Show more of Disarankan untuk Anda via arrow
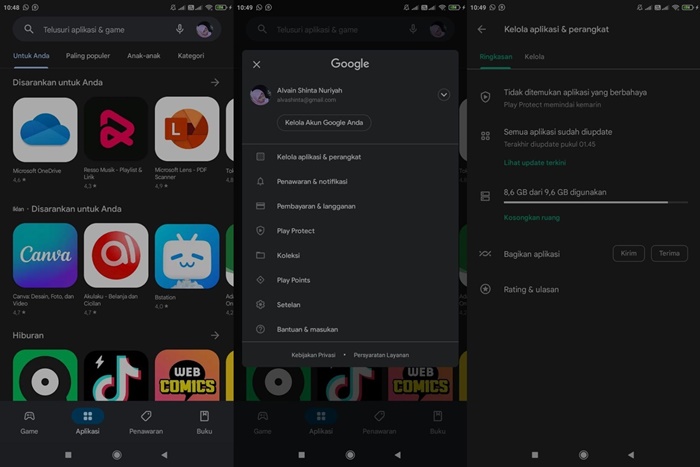 215,83
